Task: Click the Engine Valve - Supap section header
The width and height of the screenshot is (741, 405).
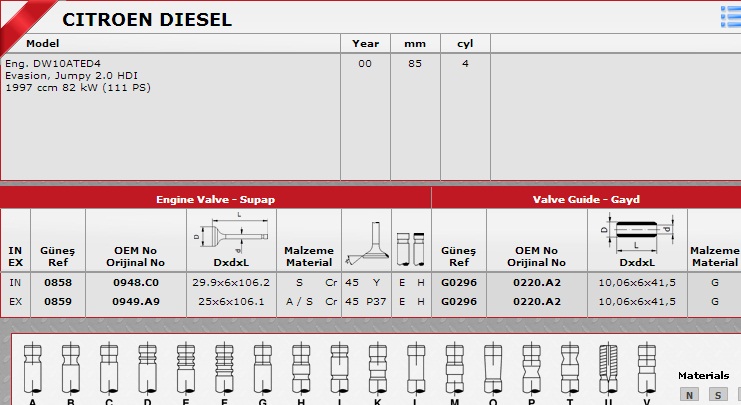Action: pyautogui.click(x=215, y=199)
